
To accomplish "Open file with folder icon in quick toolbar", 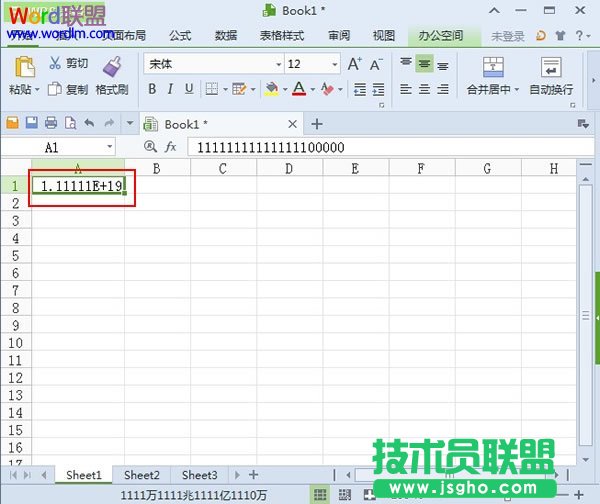I will 12,123.
